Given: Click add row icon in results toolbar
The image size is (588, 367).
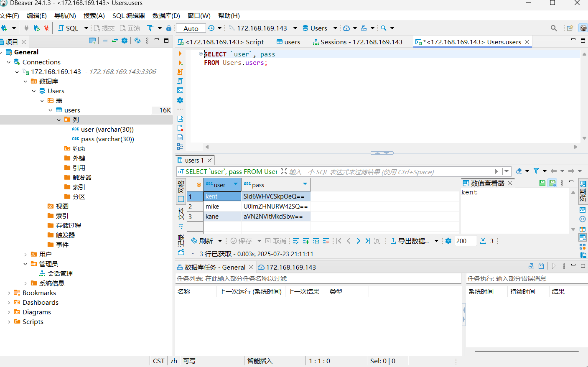Looking at the screenshot, I should [306, 241].
